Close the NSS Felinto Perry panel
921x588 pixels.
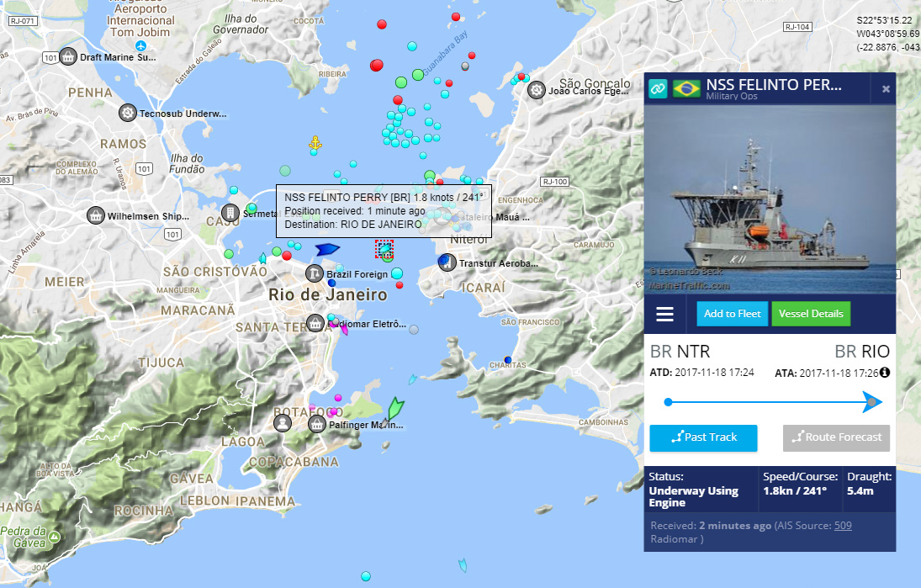(x=886, y=88)
